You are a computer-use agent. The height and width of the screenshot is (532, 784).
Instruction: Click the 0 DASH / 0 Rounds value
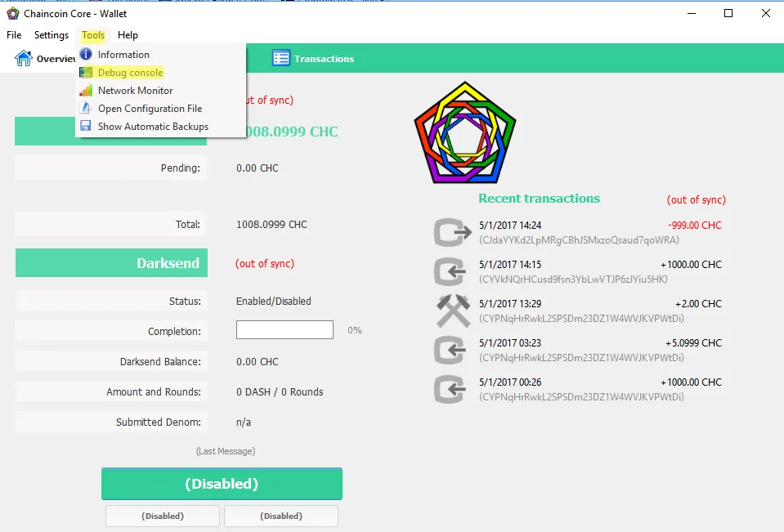[280, 392]
